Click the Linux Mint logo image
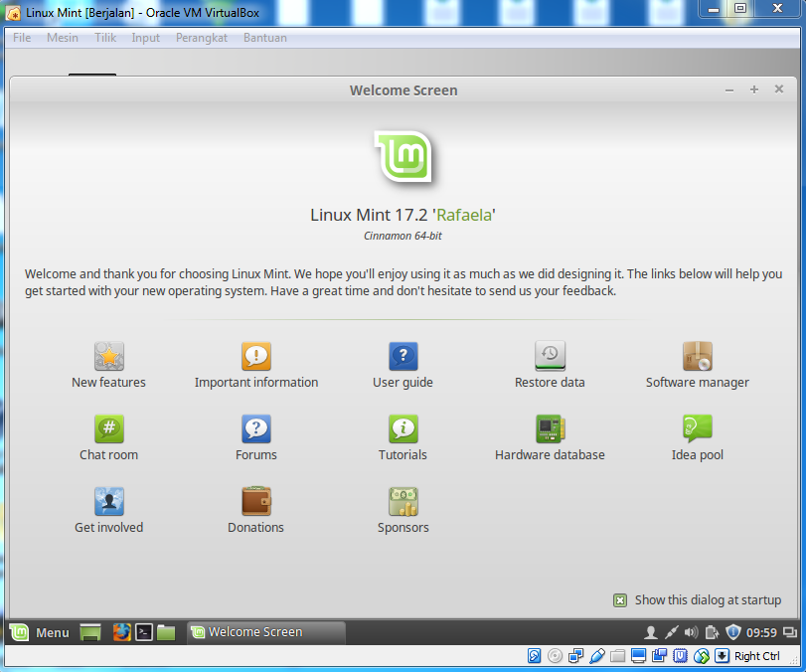This screenshot has width=806, height=672. coord(404,158)
